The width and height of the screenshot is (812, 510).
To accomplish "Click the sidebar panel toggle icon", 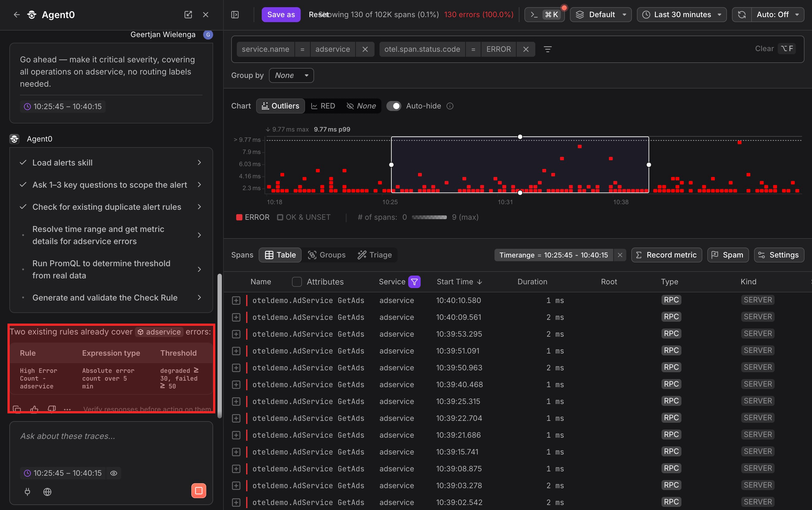I will coord(235,15).
